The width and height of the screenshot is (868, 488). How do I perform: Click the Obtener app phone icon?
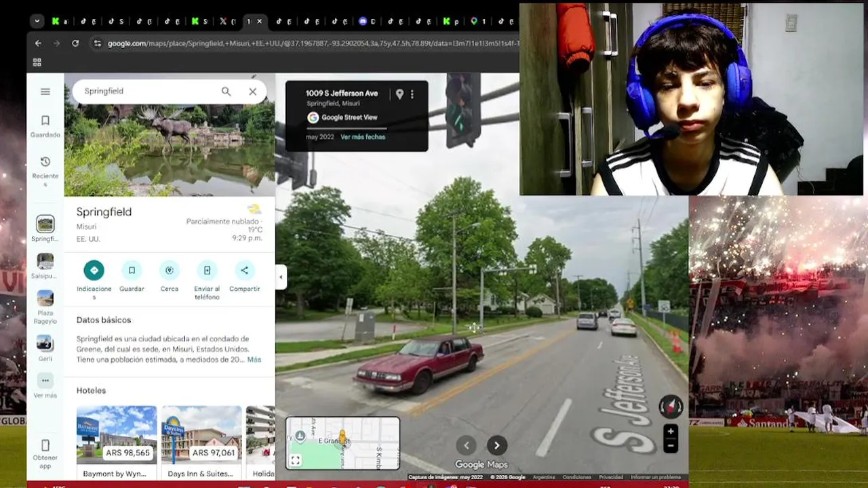pyautogui.click(x=45, y=445)
